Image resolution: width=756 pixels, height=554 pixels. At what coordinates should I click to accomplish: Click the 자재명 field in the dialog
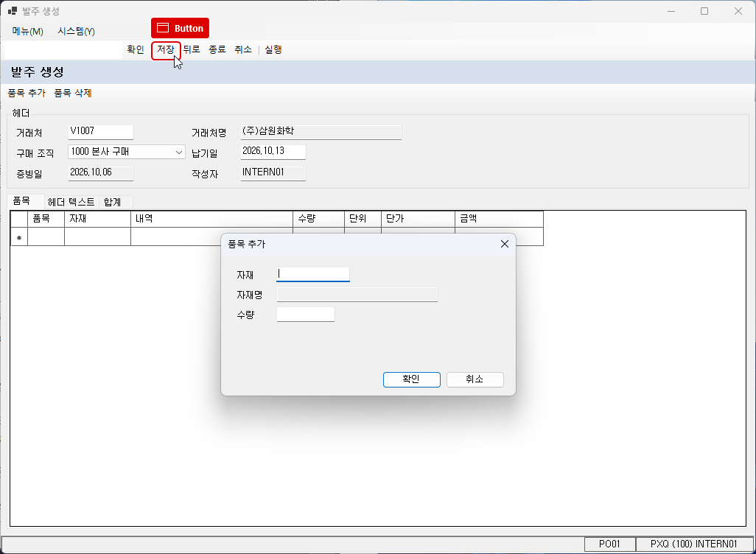coord(357,295)
